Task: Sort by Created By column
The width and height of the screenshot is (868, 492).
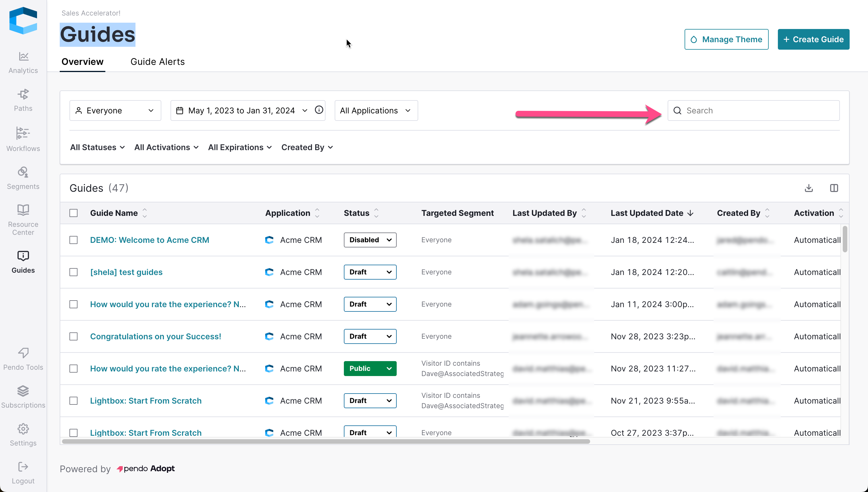Action: [767, 213]
